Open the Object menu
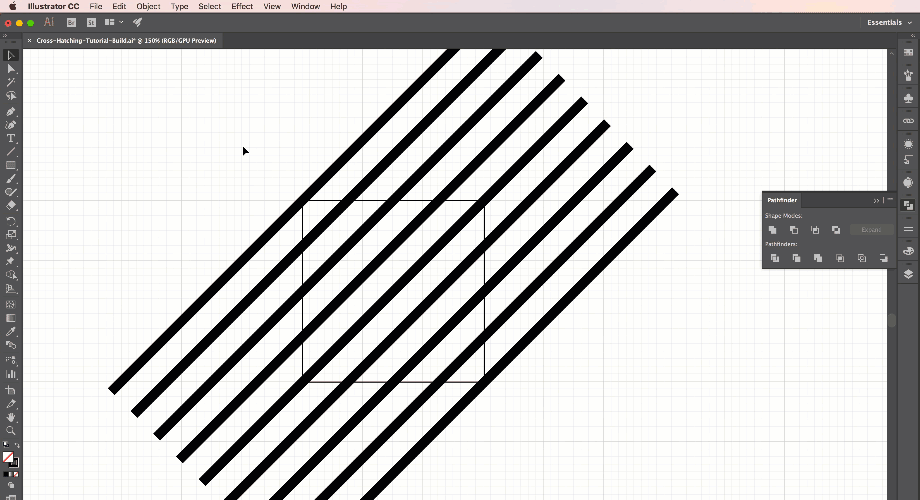Image resolution: width=920 pixels, height=500 pixels. tap(148, 6)
